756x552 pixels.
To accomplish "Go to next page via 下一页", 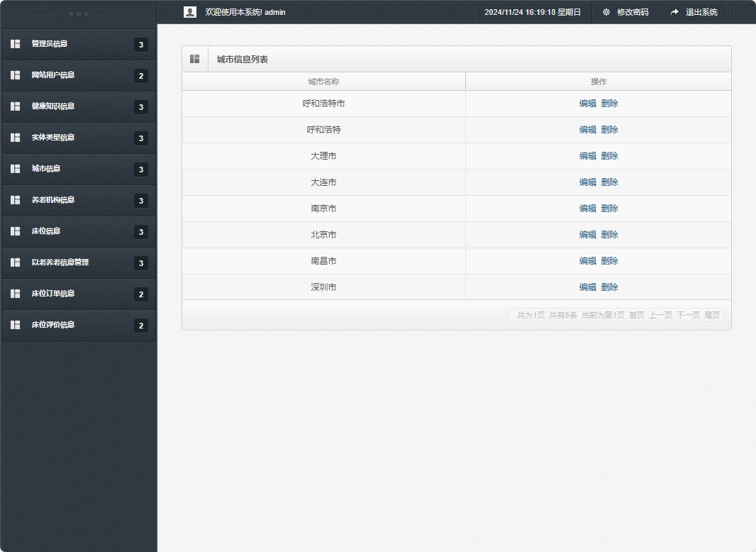I will point(688,315).
